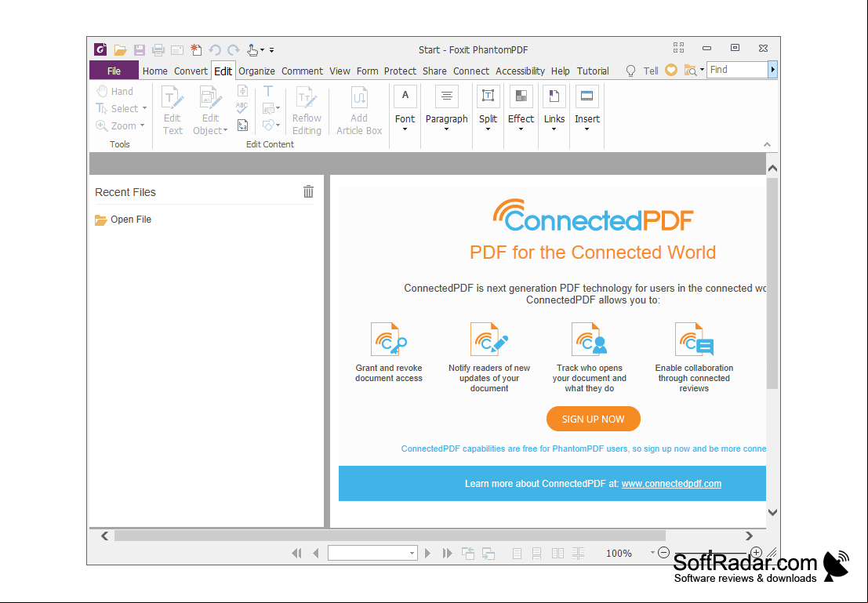Image resolution: width=868 pixels, height=603 pixels.
Task: Go to previous page button in status bar
Action: tap(315, 553)
